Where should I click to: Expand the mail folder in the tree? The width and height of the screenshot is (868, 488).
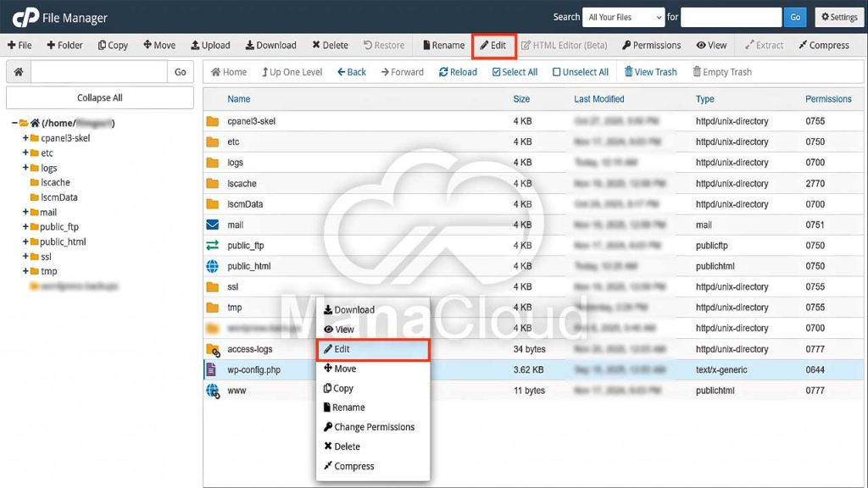[x=25, y=212]
